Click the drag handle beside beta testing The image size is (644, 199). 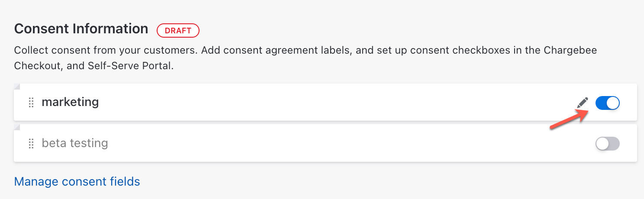click(x=31, y=144)
